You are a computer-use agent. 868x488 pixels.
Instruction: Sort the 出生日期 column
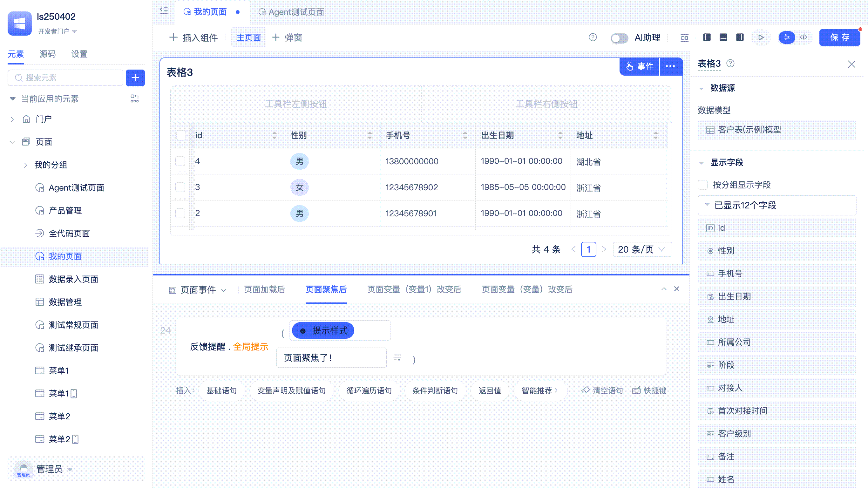pyautogui.click(x=560, y=135)
